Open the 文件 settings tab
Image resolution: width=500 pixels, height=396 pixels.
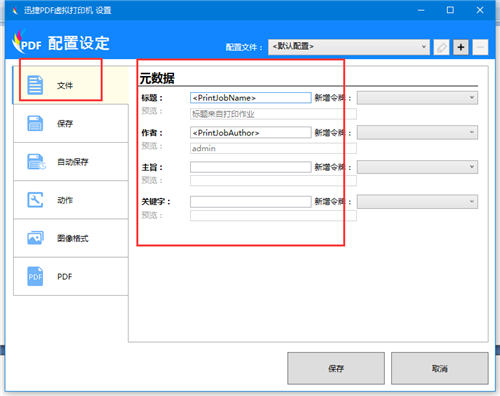coord(71,85)
